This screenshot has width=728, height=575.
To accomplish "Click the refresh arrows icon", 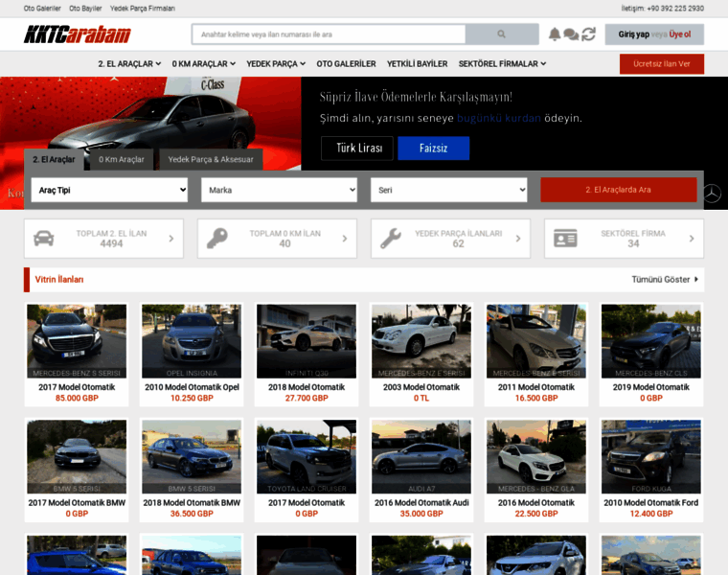I will click(588, 34).
